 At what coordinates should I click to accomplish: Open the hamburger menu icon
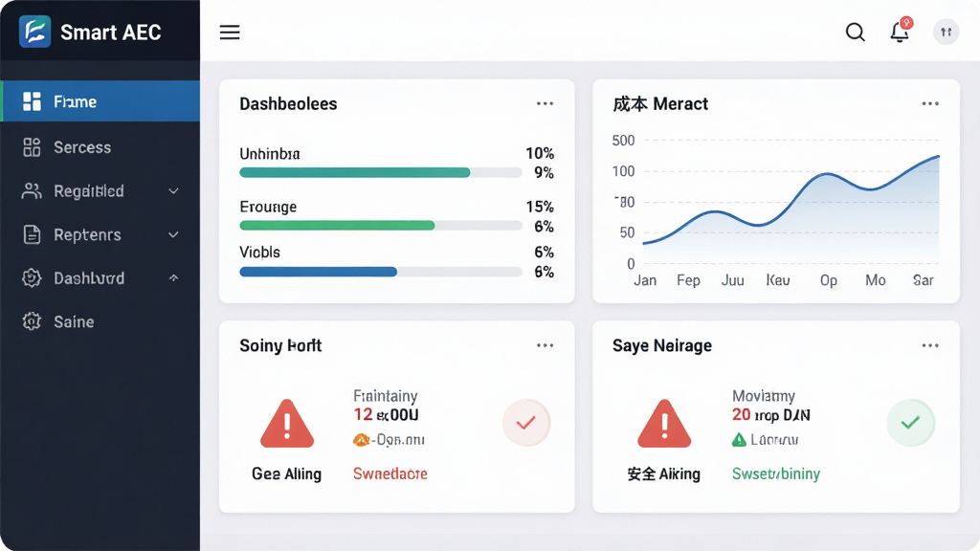230,32
